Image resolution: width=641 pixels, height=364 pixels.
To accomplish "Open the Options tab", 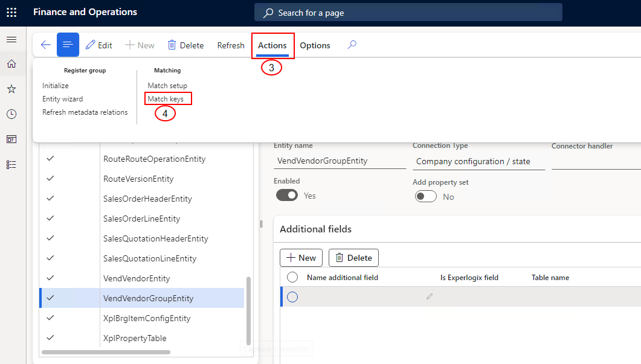I will [315, 45].
